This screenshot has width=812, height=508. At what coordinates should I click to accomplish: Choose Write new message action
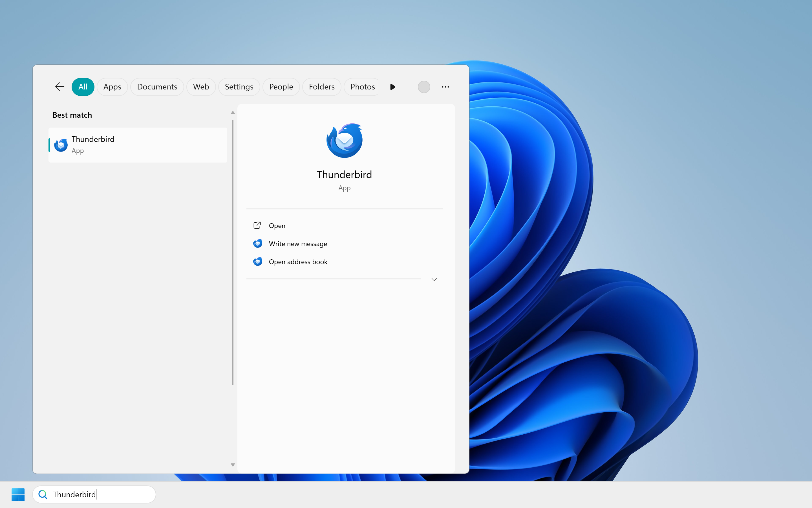click(x=344, y=244)
